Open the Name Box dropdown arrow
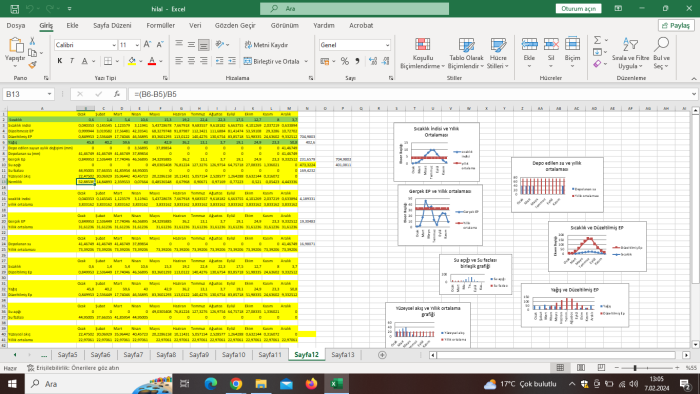Screen dimensions: 700x394 (x=49, y=94)
